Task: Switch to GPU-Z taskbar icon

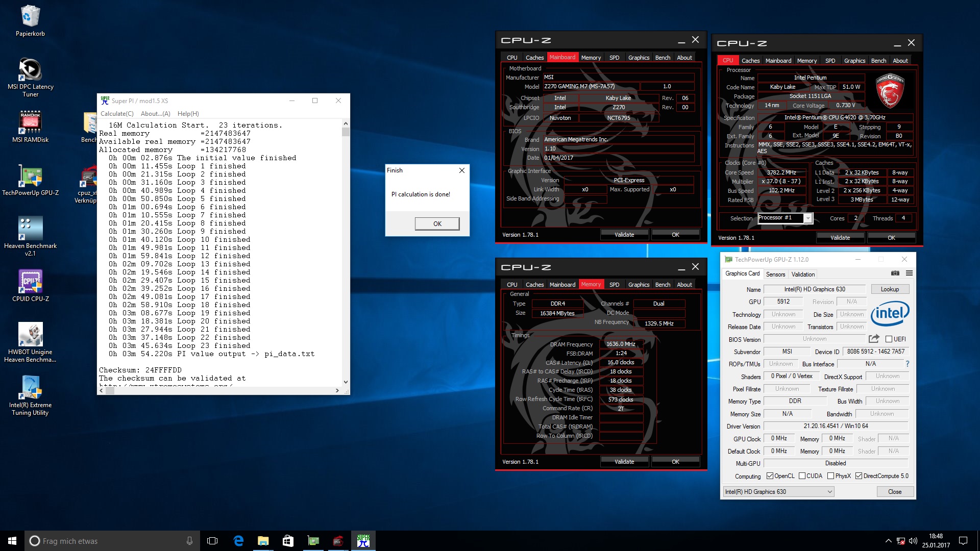Action: [313, 541]
